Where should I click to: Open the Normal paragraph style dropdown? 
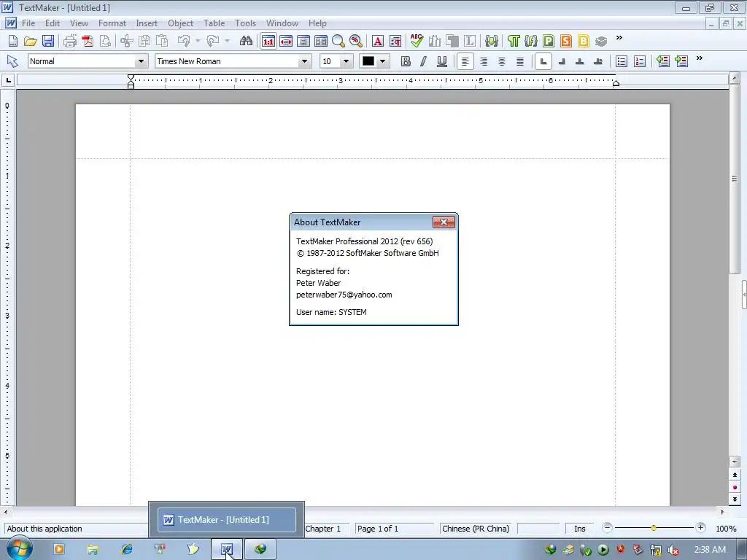point(141,61)
